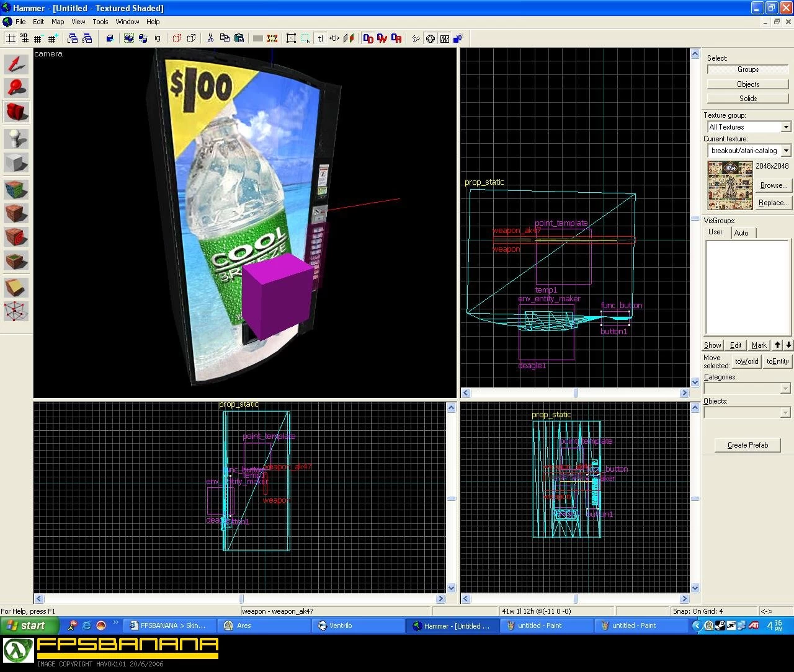The image size is (794, 672).
Task: Select the Vertex manipulation tool
Action: point(16,311)
